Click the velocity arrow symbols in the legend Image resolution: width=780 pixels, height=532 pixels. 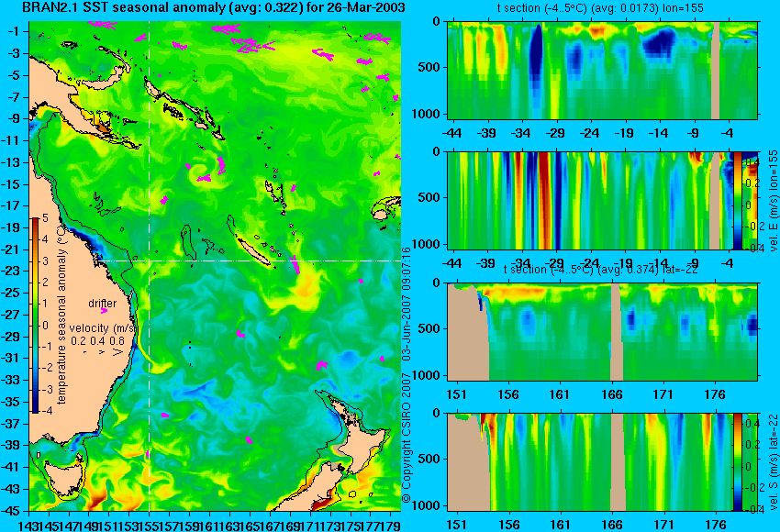[x=103, y=352]
